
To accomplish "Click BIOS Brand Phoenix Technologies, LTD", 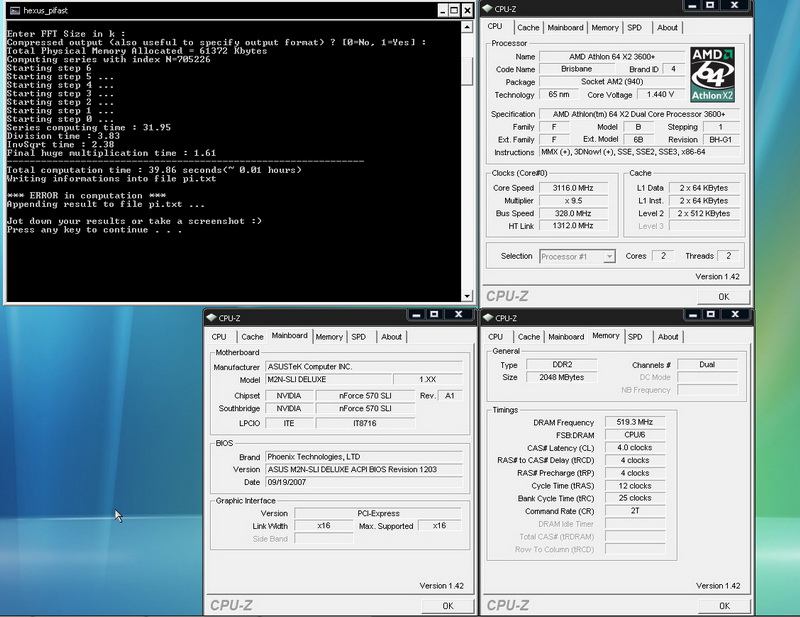I will click(x=364, y=457).
